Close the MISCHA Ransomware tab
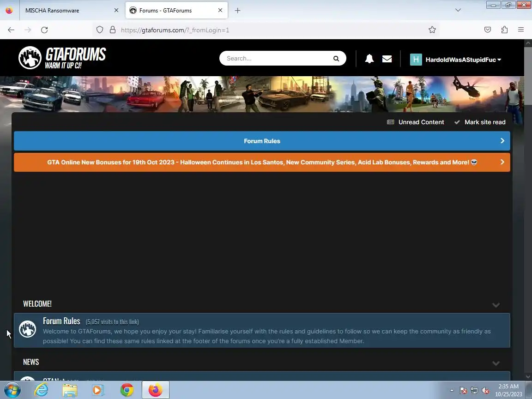 (116, 10)
